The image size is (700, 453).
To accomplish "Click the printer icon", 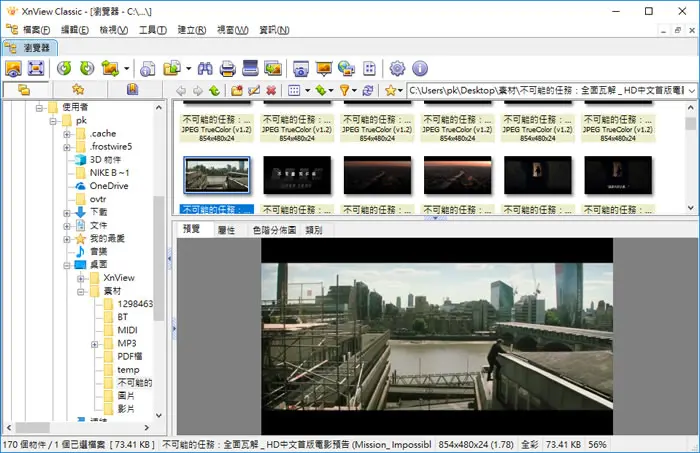I will pyautogui.click(x=228, y=68).
